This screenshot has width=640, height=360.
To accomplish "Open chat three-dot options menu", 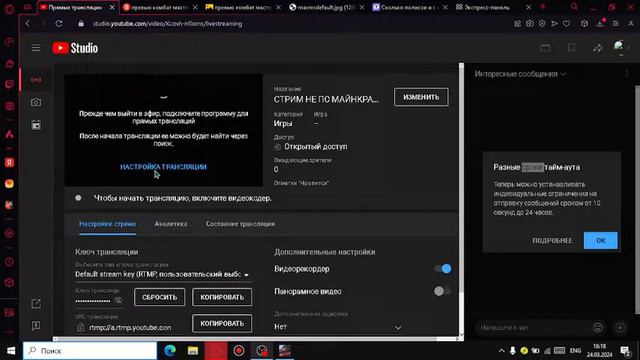I will [x=627, y=74].
